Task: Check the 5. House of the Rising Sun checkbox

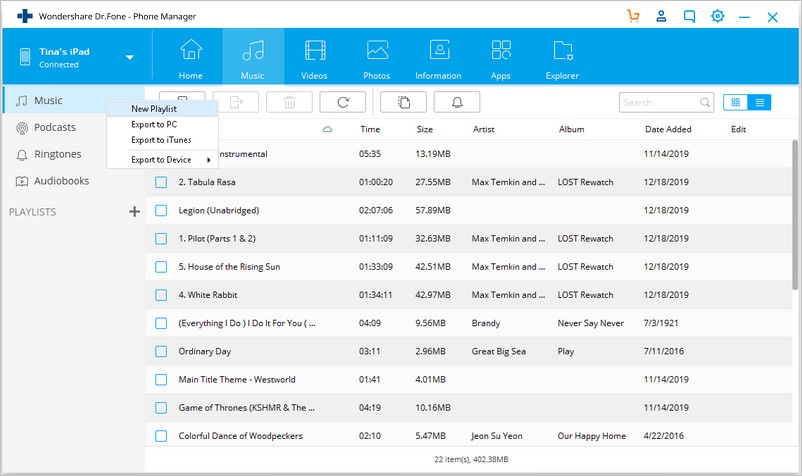Action: [x=161, y=267]
